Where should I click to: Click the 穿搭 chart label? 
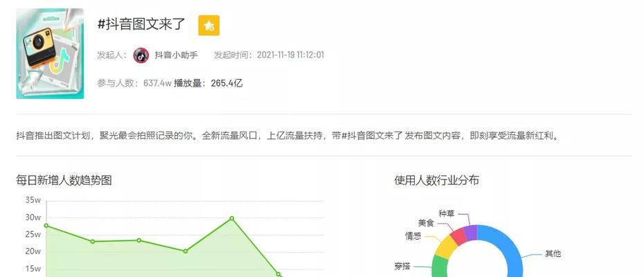tap(402, 267)
